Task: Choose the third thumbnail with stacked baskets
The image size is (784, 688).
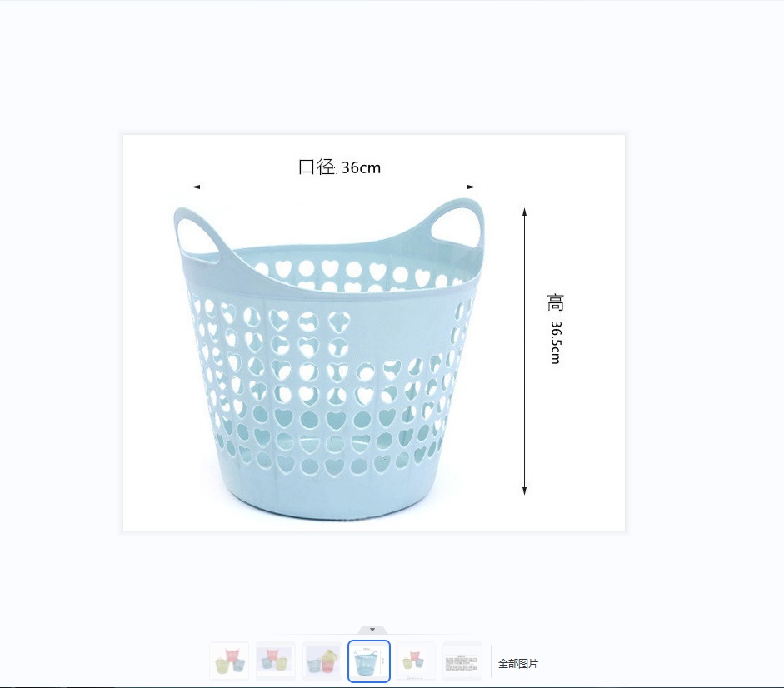Action: tap(322, 661)
